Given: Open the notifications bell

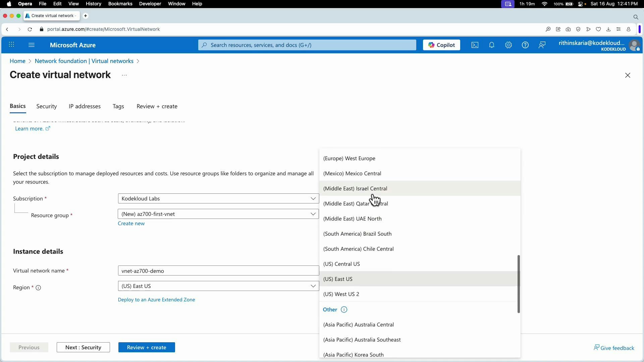Looking at the screenshot, I should click(x=492, y=45).
